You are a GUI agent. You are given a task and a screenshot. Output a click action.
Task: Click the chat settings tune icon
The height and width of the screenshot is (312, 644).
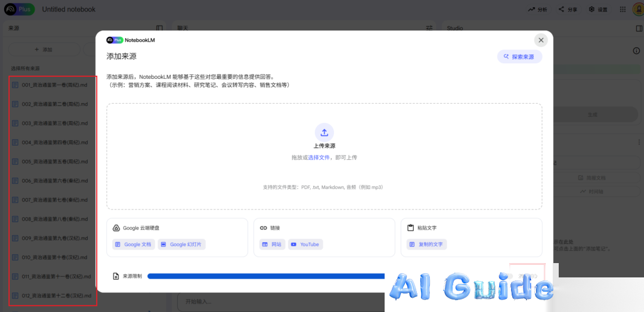(x=429, y=29)
